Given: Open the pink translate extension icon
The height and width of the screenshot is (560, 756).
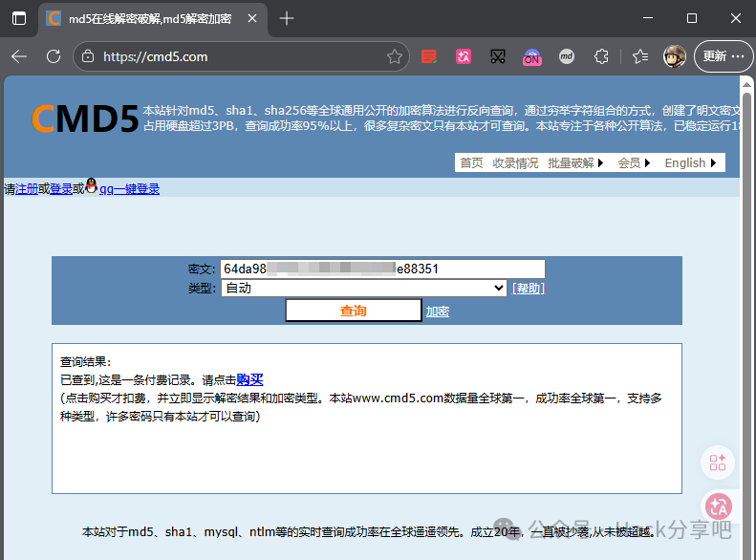Looking at the screenshot, I should (x=464, y=57).
